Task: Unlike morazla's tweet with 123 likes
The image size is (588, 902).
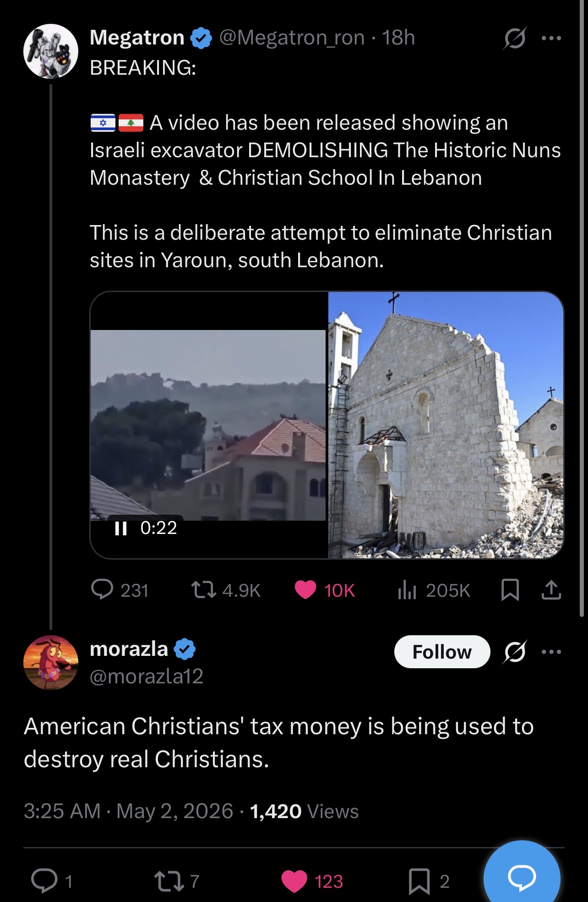Action: click(294, 881)
